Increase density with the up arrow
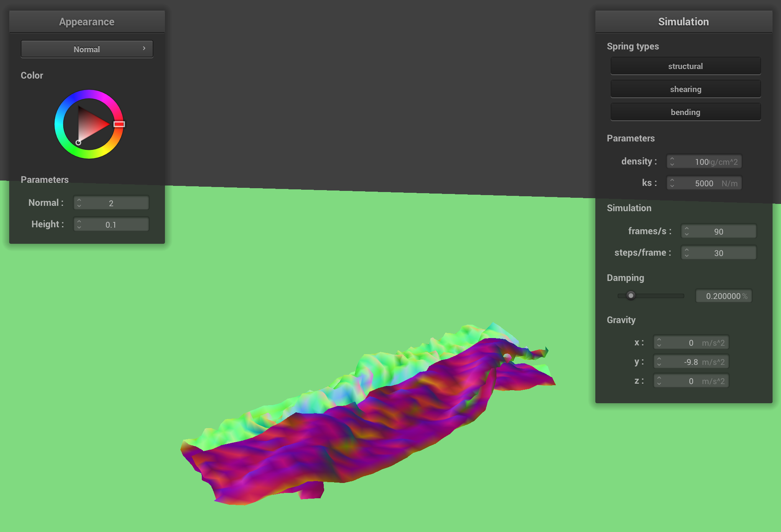Screen dimensions: 781x532 pyautogui.click(x=672, y=159)
